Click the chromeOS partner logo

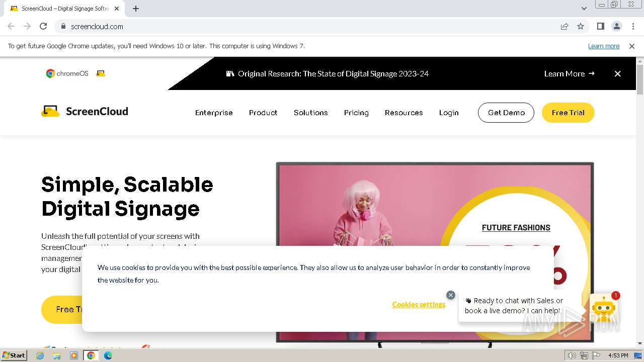(x=67, y=73)
